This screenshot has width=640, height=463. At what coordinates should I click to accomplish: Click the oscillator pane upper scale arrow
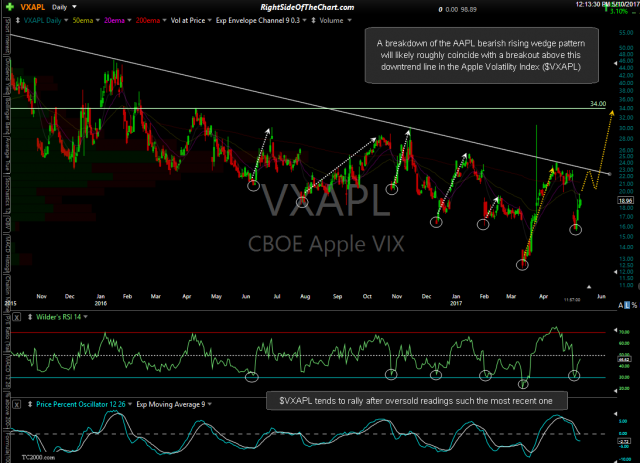616,414
